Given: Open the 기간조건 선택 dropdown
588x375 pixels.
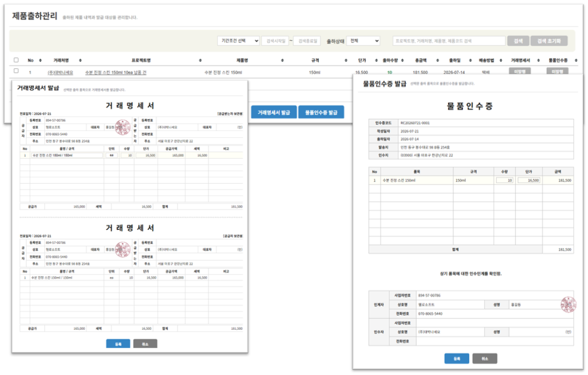Looking at the screenshot, I should (x=238, y=41).
